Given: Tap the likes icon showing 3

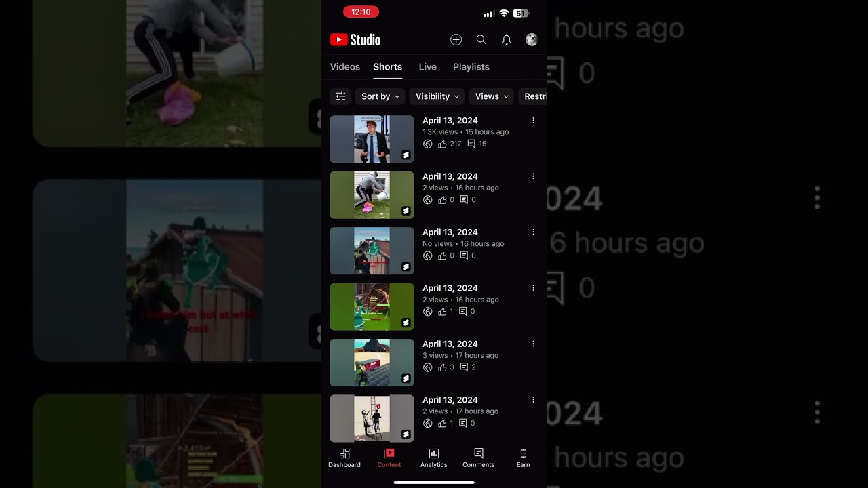Looking at the screenshot, I should pyautogui.click(x=442, y=367).
